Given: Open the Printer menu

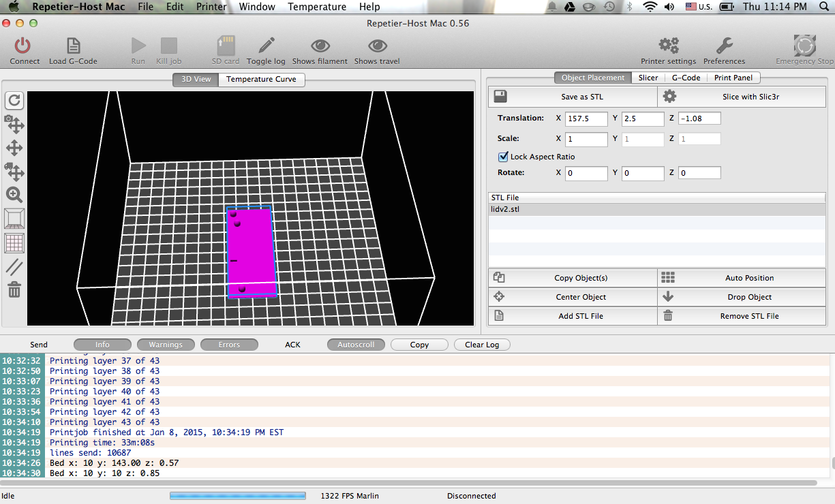Looking at the screenshot, I should coord(211,7).
